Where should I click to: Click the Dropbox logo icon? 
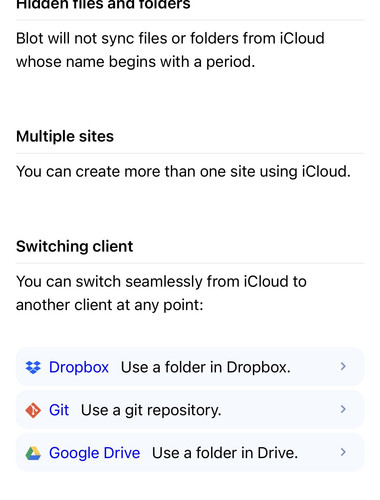(x=33, y=367)
